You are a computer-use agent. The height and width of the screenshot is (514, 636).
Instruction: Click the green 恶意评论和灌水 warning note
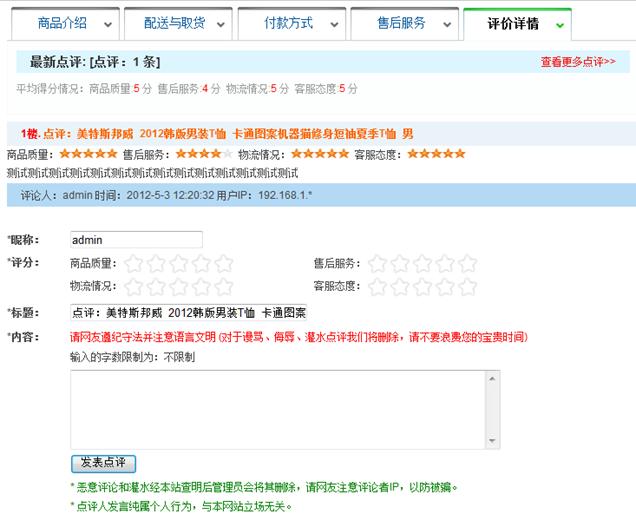[x=264, y=487]
